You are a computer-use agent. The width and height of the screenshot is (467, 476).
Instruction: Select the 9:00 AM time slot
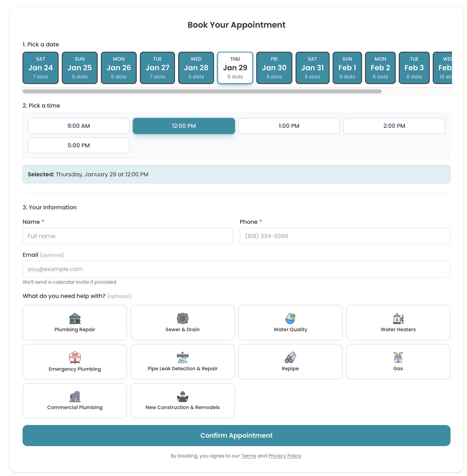78,126
